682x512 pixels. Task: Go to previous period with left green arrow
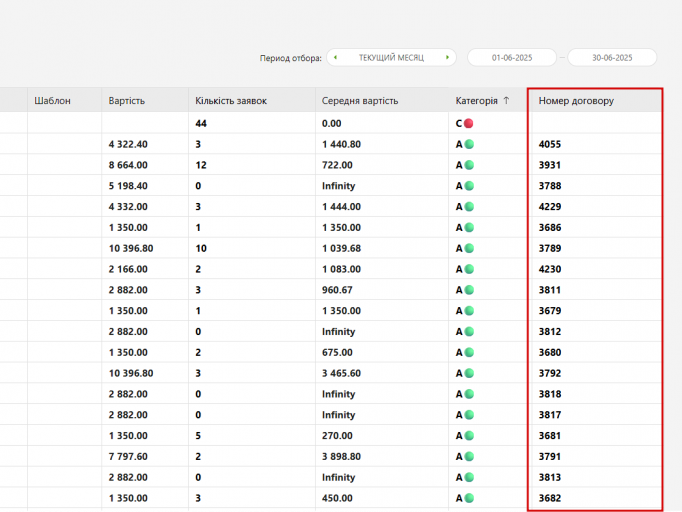335,57
